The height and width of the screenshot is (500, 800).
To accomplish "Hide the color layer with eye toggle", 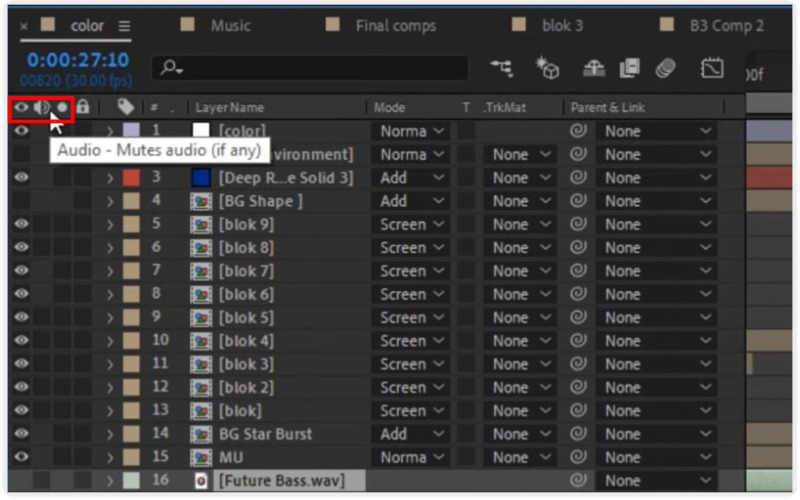I will tap(21, 131).
